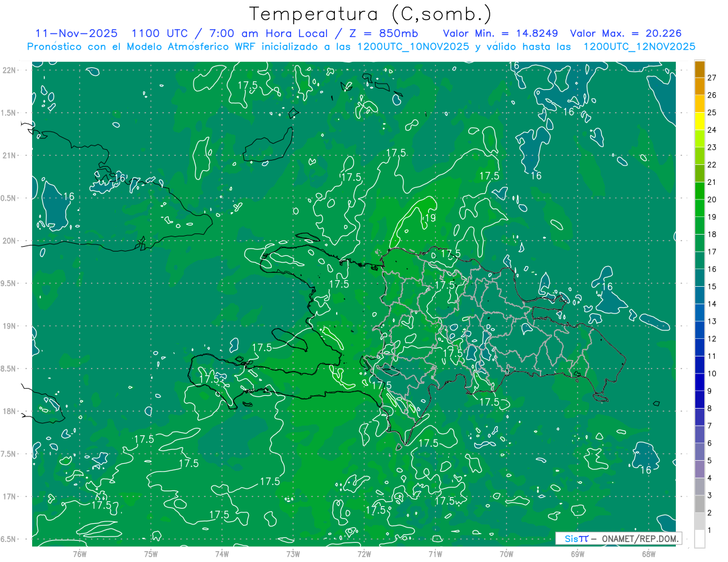Viewport: 728px width, 562px height.
Task: Click legend scale value "2"
Action: [710, 513]
